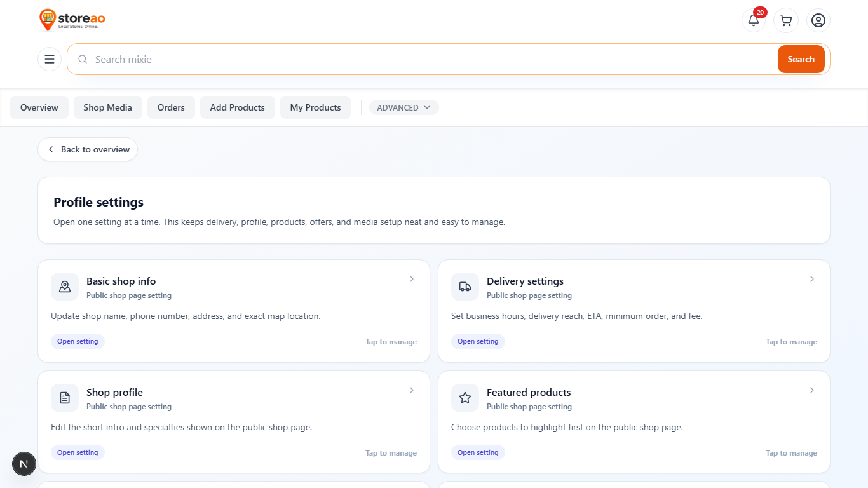Click the Shop profile document icon
The image size is (868, 488).
pyautogui.click(x=65, y=398)
